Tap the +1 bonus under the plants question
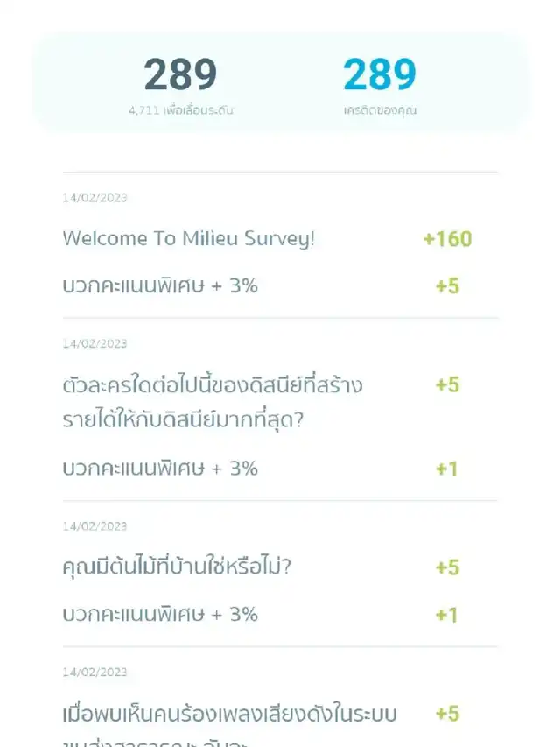The height and width of the screenshot is (747, 560). point(447,615)
